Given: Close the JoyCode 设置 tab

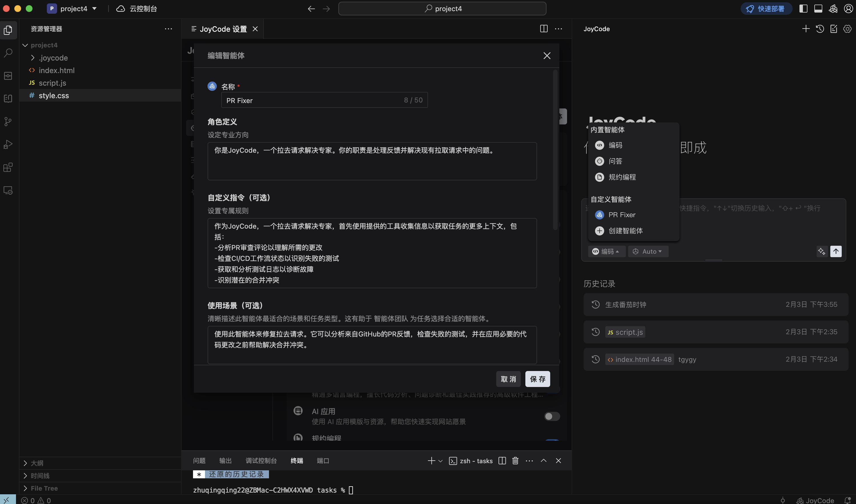Looking at the screenshot, I should point(255,29).
